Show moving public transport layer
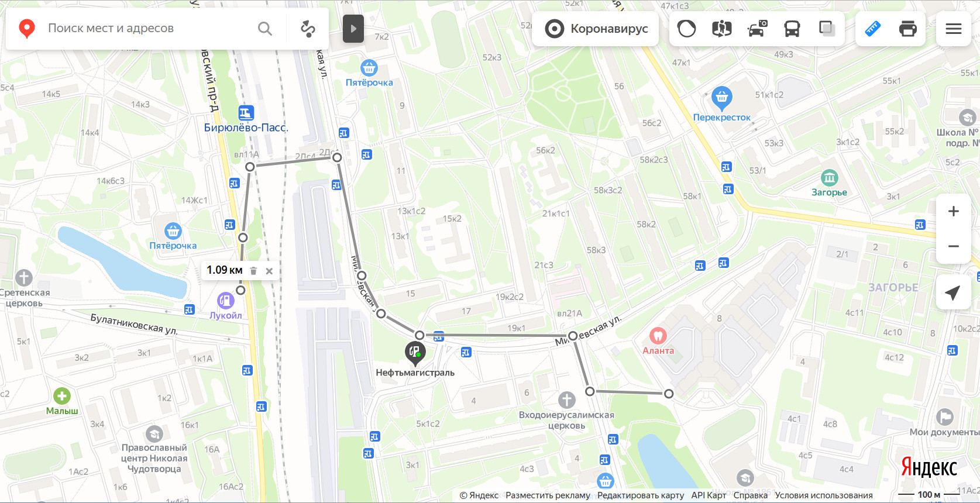 pyautogui.click(x=792, y=29)
